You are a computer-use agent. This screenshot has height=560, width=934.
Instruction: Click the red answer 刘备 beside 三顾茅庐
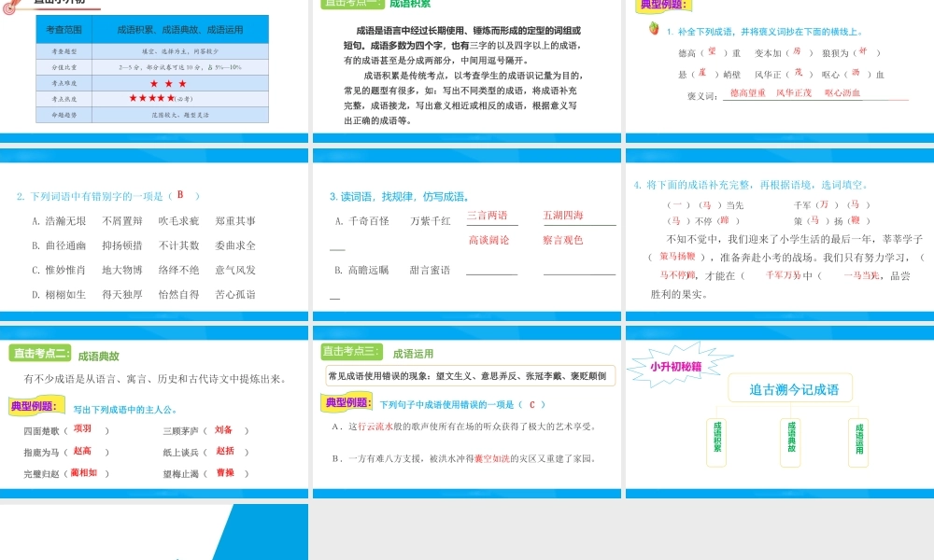pos(223,429)
